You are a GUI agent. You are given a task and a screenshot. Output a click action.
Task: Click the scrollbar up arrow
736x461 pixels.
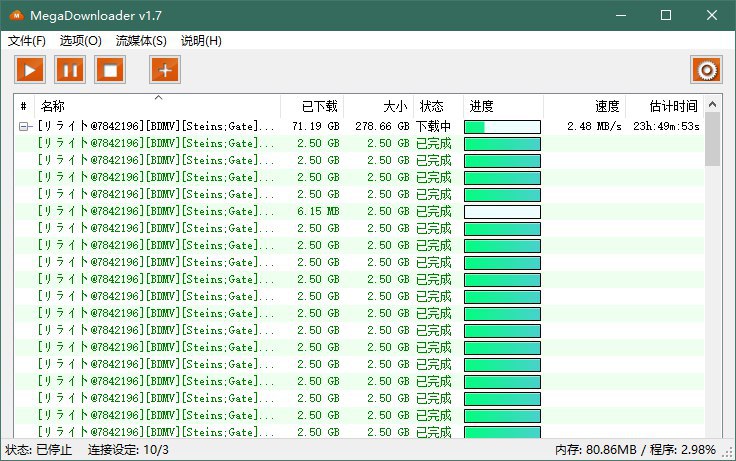tap(712, 104)
